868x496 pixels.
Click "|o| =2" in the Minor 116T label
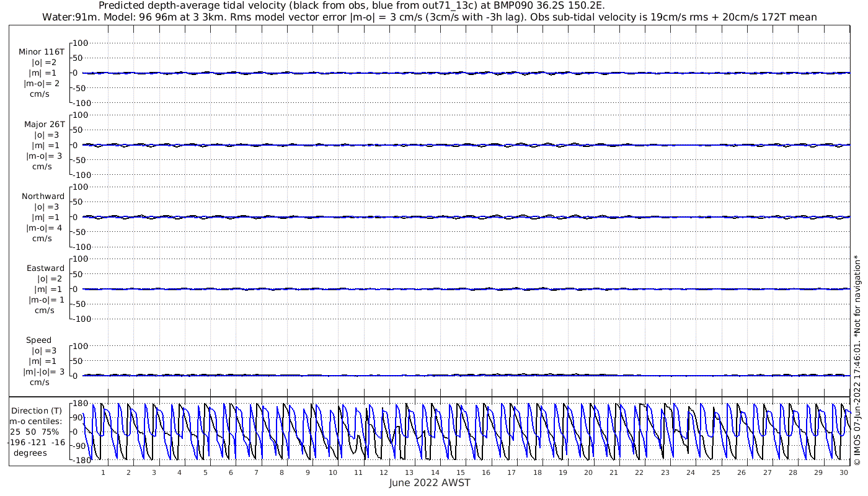(44, 63)
